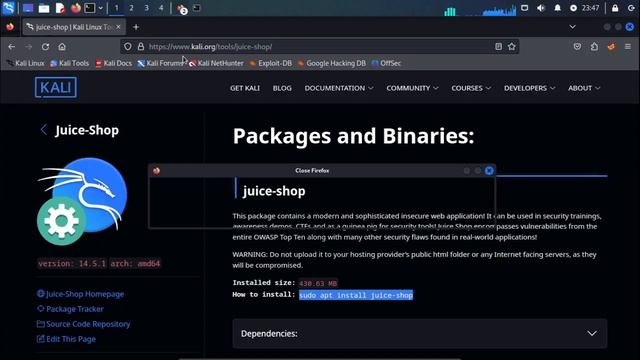The image size is (640, 360).
Task: Open the Source Code Repository link
Action: [x=84, y=324]
